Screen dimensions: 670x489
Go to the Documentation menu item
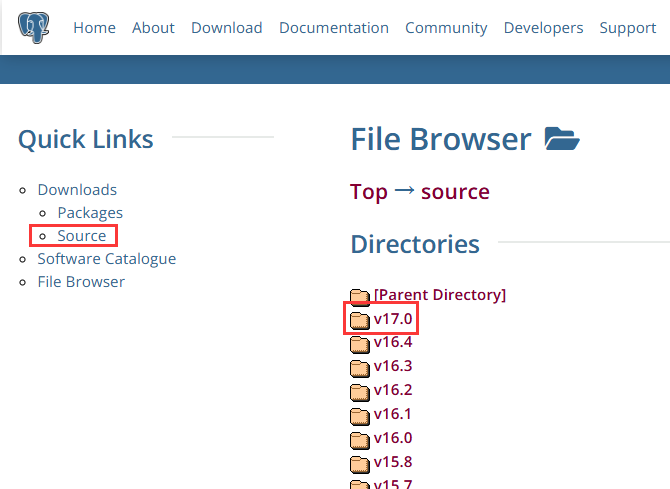point(334,28)
